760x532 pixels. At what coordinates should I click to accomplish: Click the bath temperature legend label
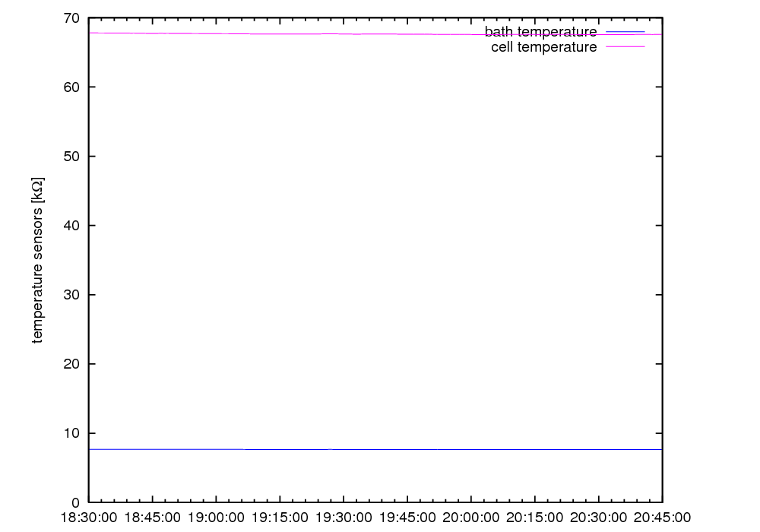[540, 32]
